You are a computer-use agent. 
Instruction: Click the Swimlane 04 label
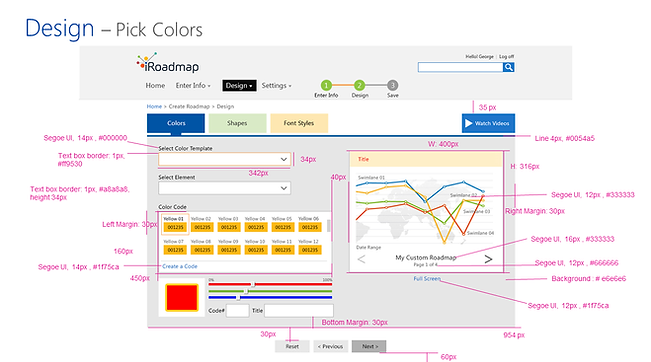coord(480,233)
